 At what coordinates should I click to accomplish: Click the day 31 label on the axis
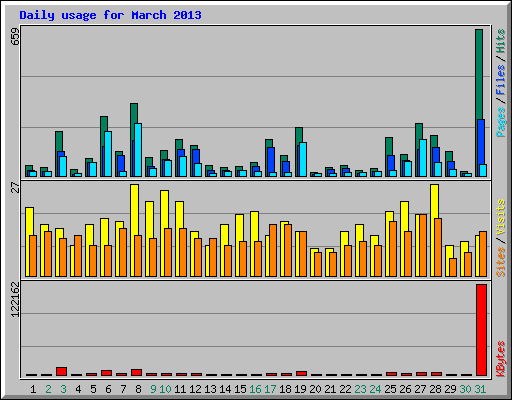[480, 389]
